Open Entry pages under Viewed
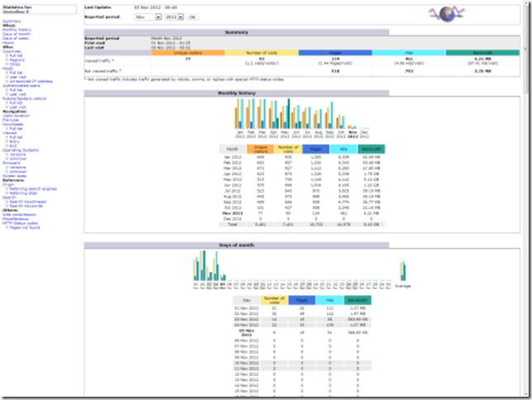 pos(14,141)
